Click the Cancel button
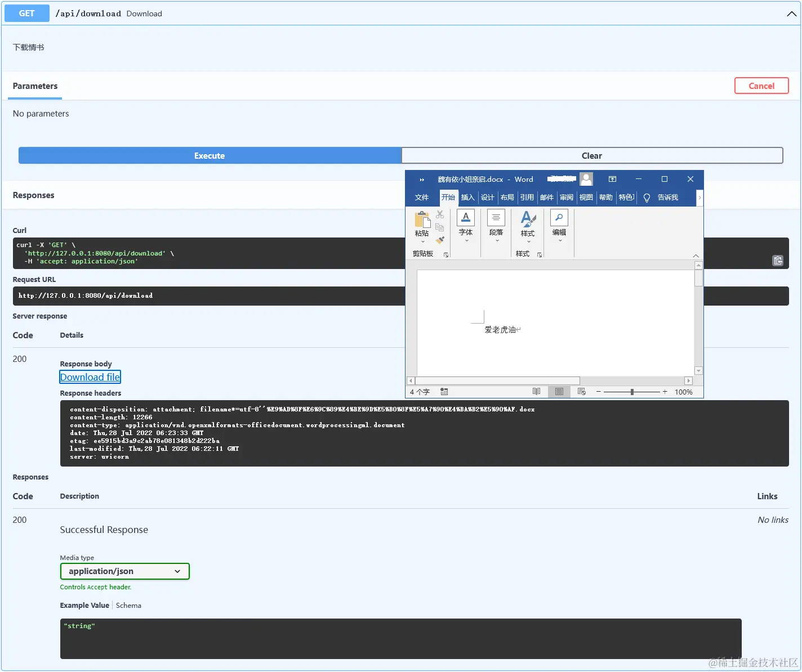802x672 pixels. [761, 86]
